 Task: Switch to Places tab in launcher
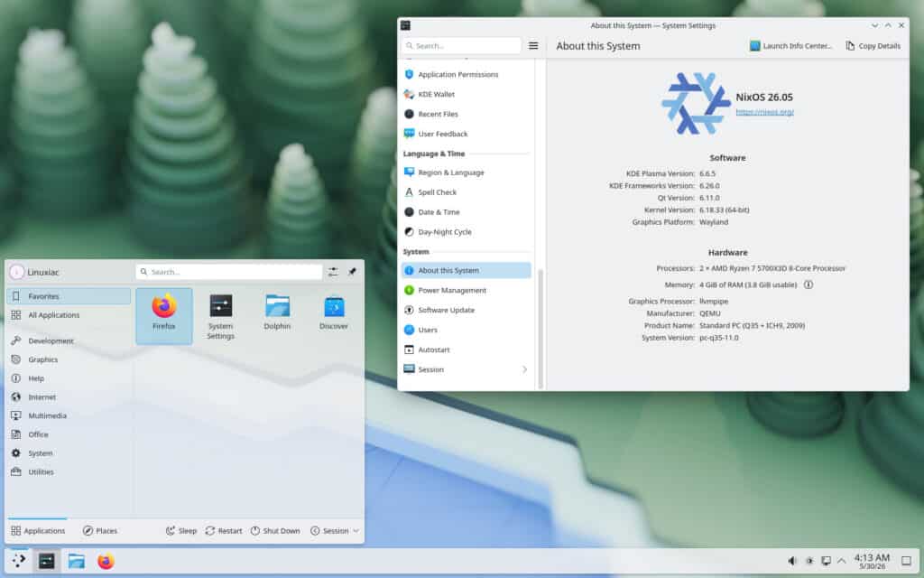pos(99,531)
